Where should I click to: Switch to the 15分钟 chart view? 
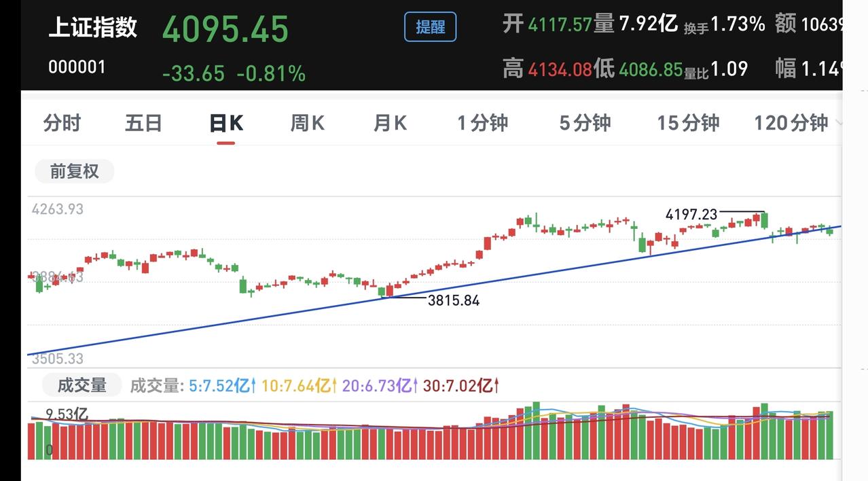pyautogui.click(x=687, y=123)
